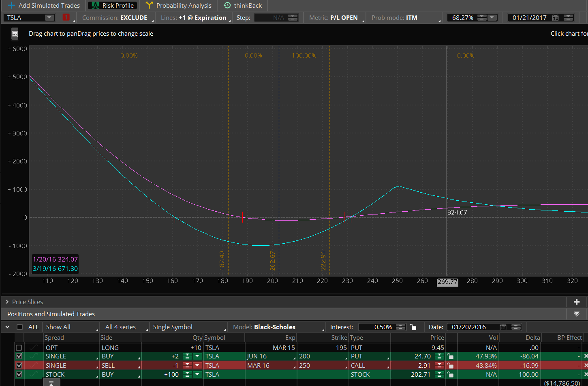The image size is (588, 386).
Task: Open the 68.27% preset dropdown arrow
Action: (x=492, y=18)
